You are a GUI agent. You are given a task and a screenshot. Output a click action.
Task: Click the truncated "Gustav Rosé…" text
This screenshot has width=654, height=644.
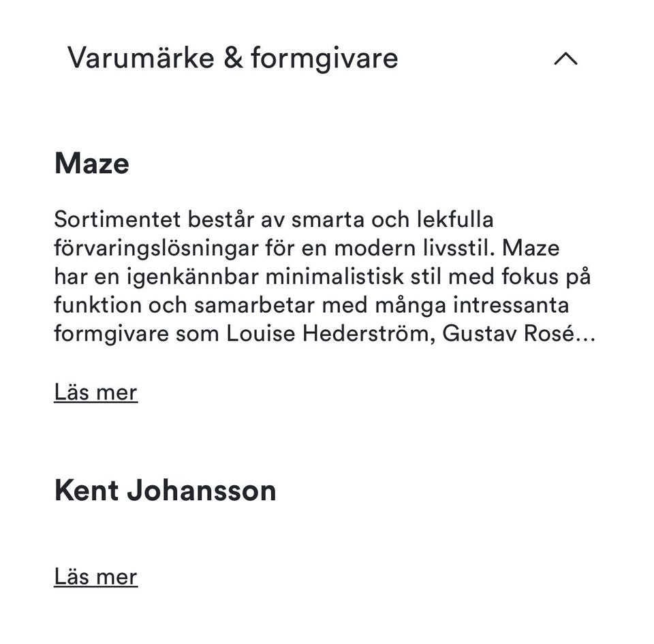[x=518, y=334]
